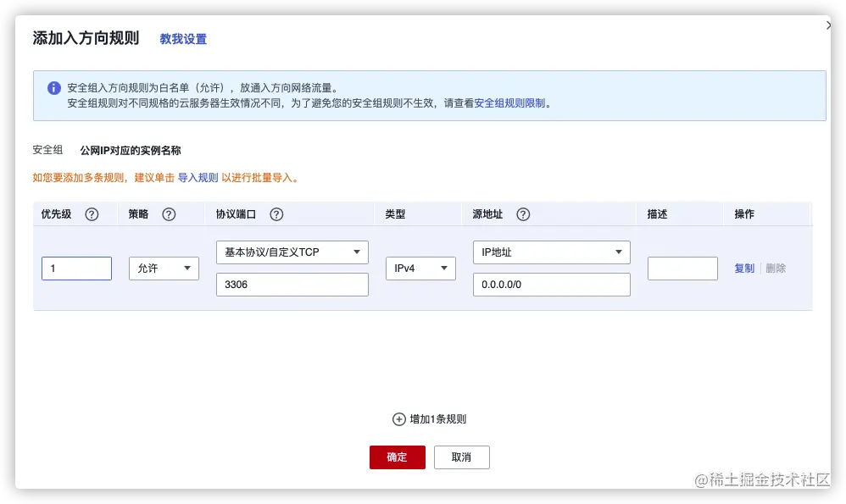Click the 删除 link in the rule row

[x=776, y=269]
